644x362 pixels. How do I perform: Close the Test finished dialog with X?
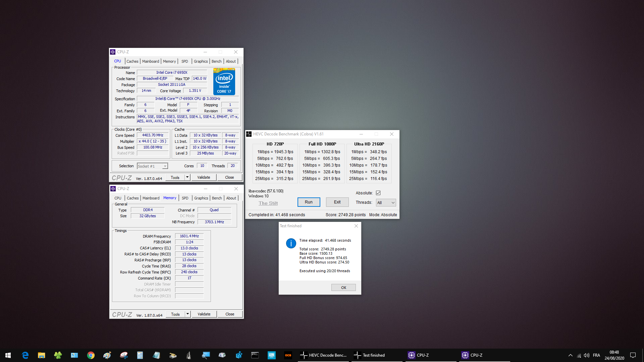tap(356, 226)
